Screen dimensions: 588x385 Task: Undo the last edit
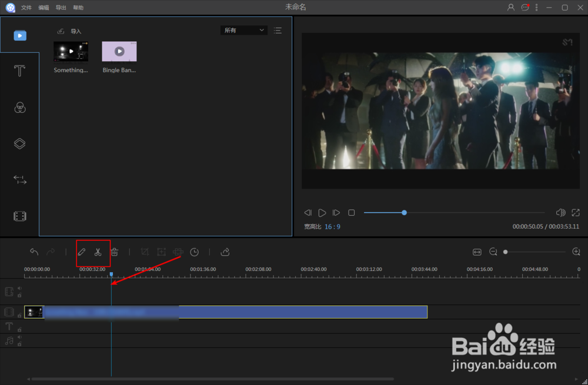pyautogui.click(x=34, y=252)
